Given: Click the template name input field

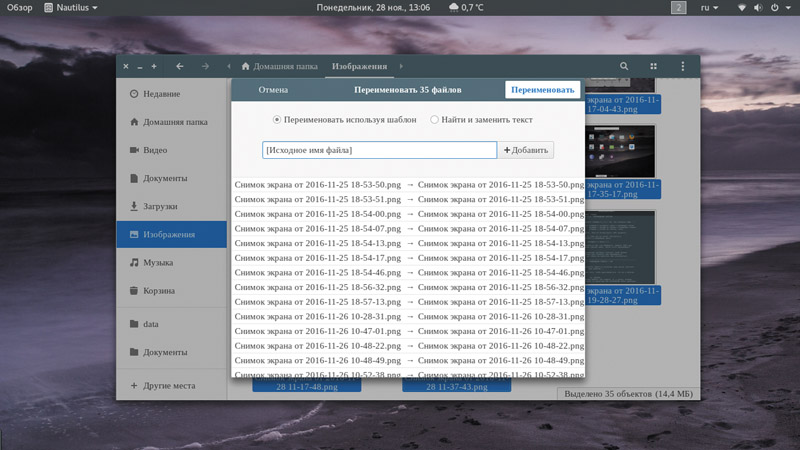Looking at the screenshot, I should [x=379, y=150].
